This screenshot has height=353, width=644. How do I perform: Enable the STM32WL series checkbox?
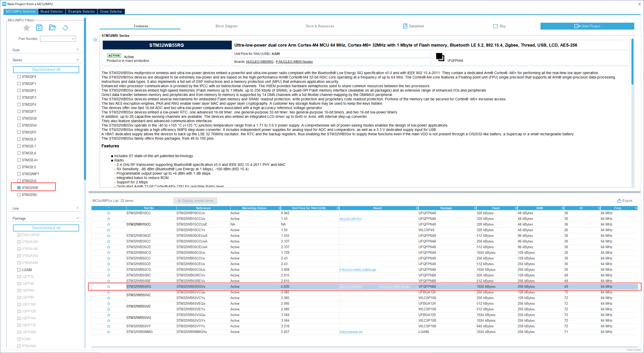pos(19,195)
